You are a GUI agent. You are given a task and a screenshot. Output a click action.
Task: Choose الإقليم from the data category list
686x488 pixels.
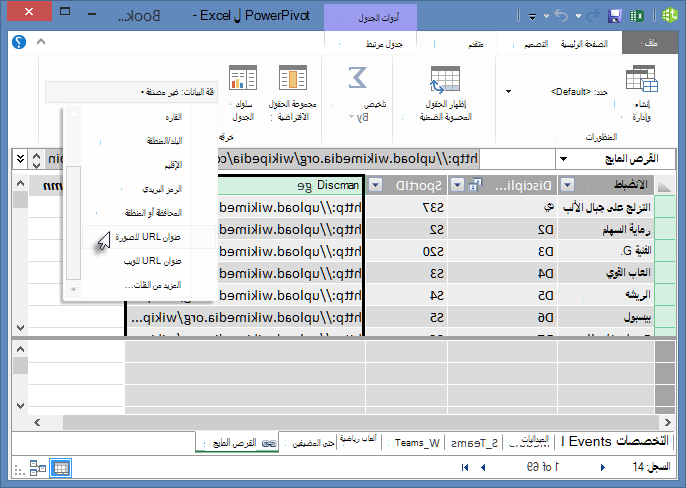coord(149,165)
